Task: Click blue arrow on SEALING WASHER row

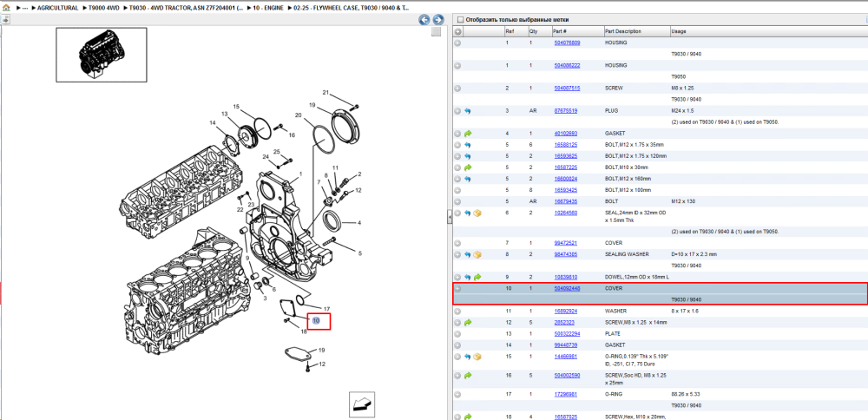Action: pos(468,254)
